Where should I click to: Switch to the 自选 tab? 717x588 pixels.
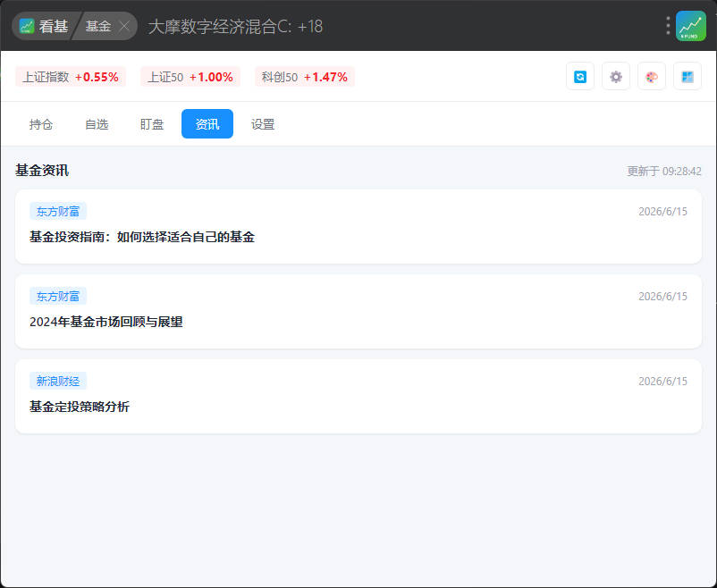(x=97, y=124)
